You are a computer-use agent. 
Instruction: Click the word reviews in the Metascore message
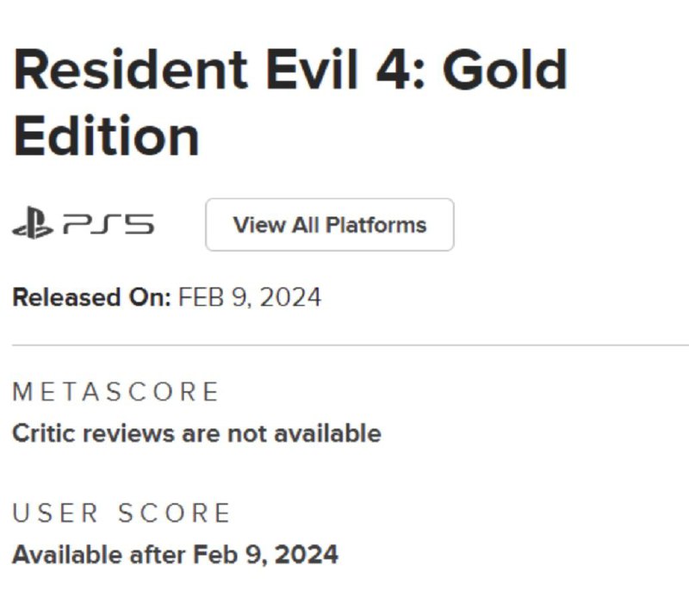[x=127, y=432]
